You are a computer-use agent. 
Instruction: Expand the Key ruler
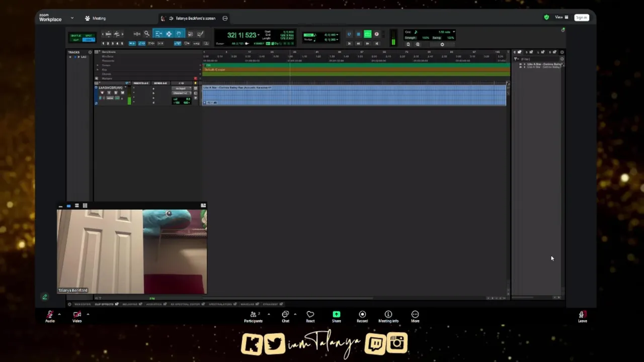click(98, 69)
